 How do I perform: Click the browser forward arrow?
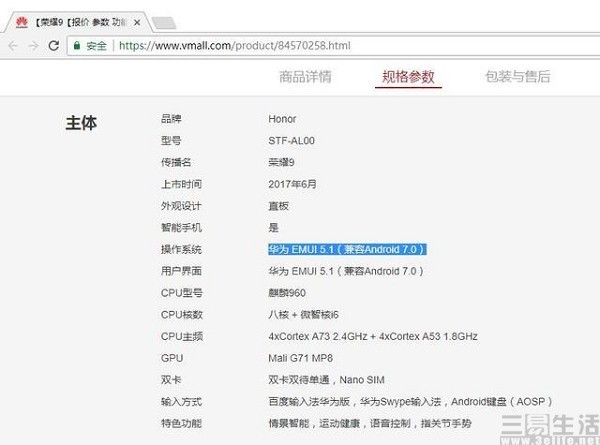(x=33, y=46)
